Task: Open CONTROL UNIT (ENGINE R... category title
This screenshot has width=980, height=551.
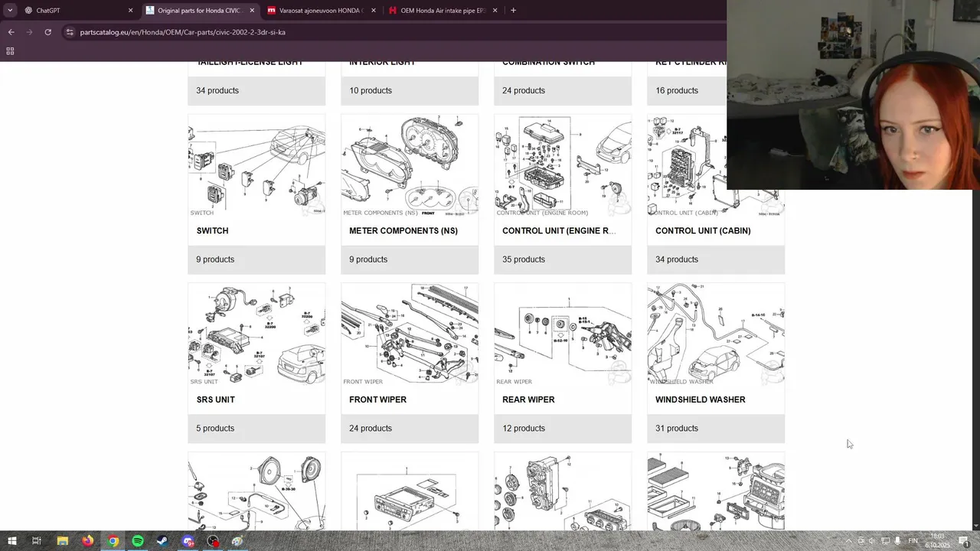Action: pos(559,230)
